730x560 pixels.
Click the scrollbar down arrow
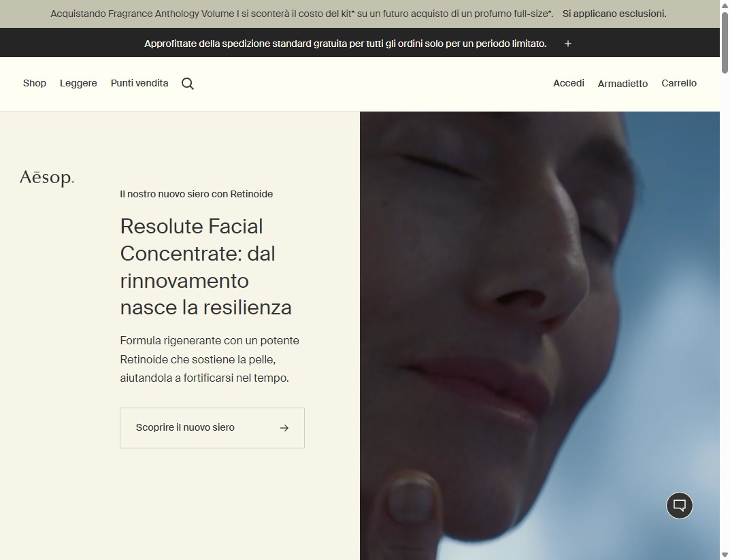[x=725, y=555]
